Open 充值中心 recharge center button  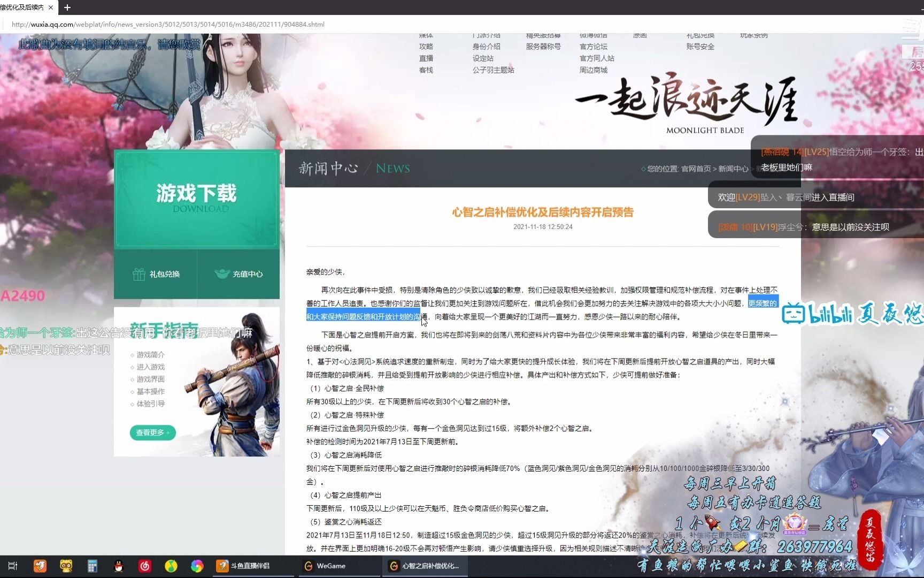[x=238, y=274]
